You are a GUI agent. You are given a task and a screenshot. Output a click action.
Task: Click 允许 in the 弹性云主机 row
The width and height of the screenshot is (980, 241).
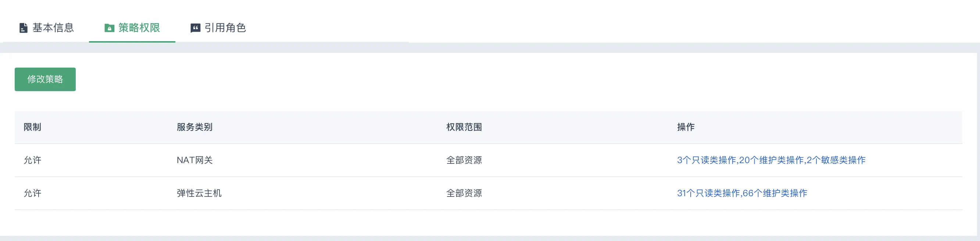click(32, 193)
